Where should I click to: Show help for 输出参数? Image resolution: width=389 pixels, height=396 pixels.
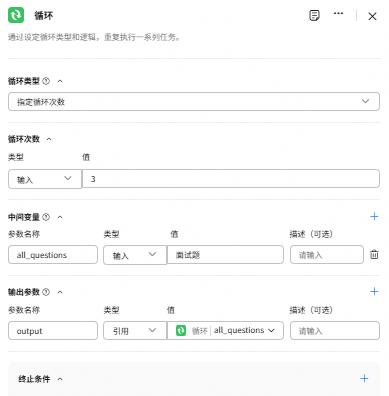pos(46,292)
